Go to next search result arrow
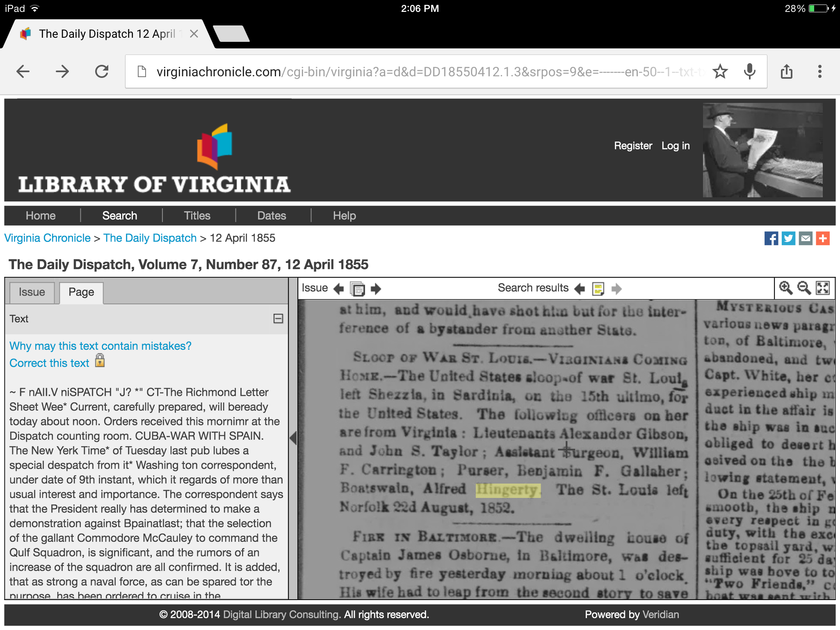840x630 pixels. 616,289
